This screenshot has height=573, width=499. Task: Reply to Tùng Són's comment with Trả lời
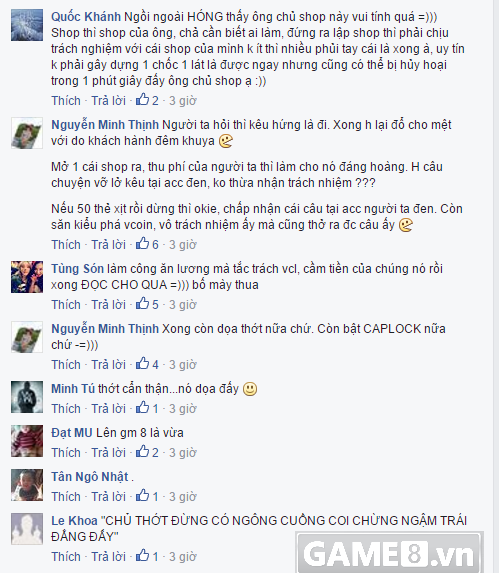[x=108, y=304]
